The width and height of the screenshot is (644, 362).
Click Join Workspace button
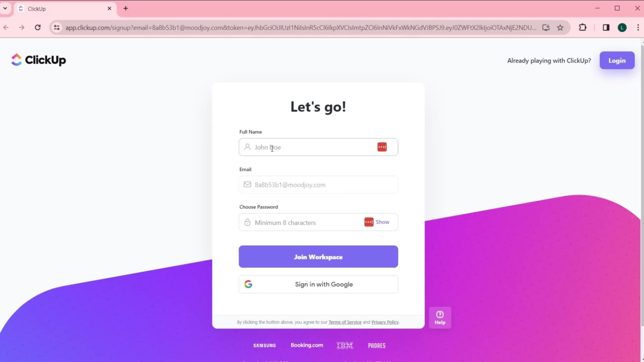[318, 257]
